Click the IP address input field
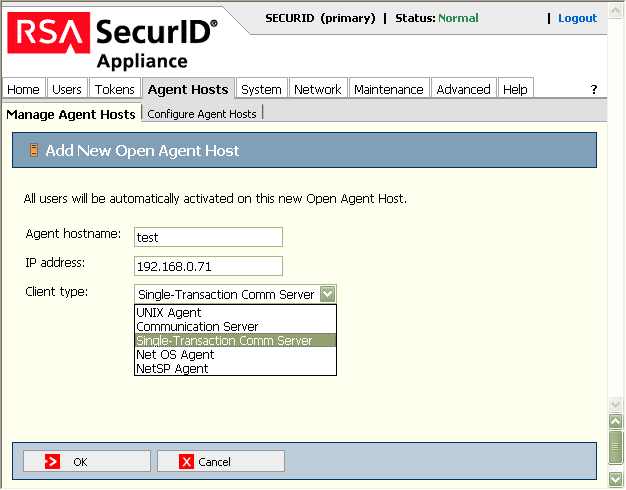The image size is (626, 490). (208, 266)
